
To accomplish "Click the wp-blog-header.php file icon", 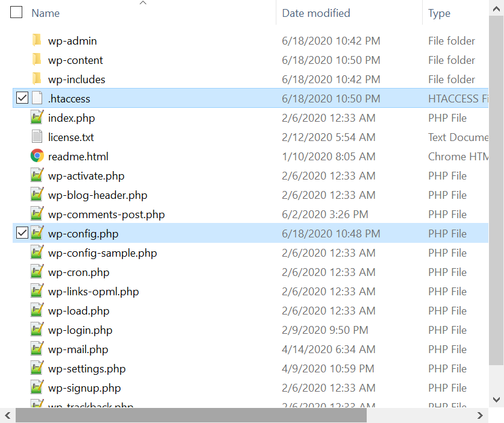I will click(x=37, y=195).
